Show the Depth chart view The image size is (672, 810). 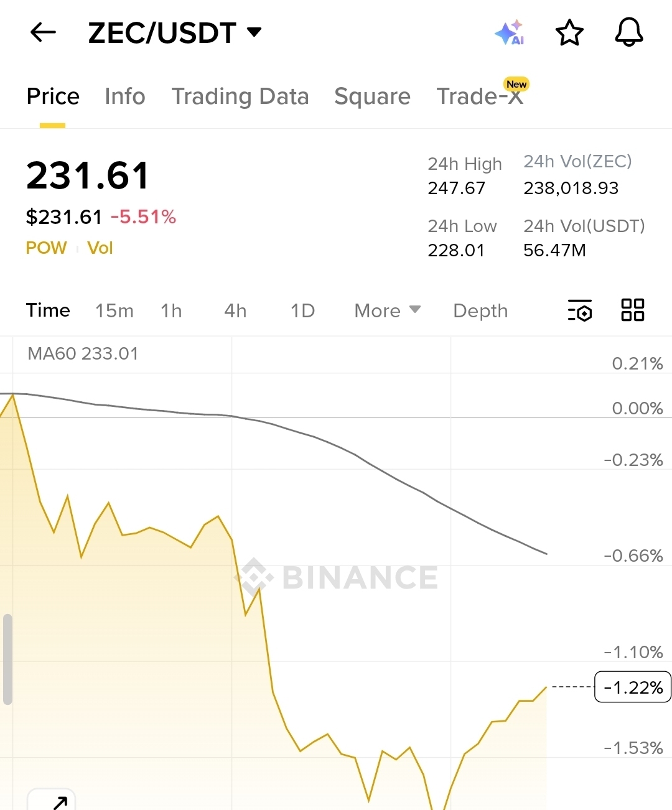point(480,310)
